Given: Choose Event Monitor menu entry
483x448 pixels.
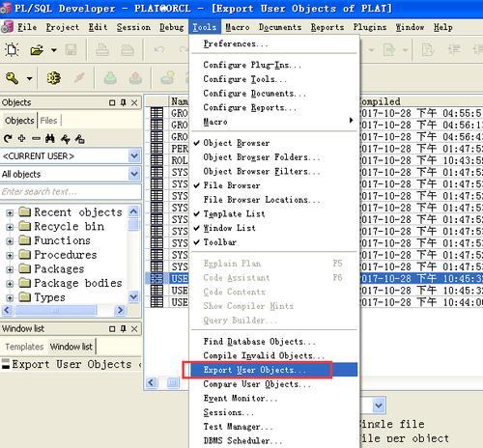Looking at the screenshot, I should click(274, 398).
